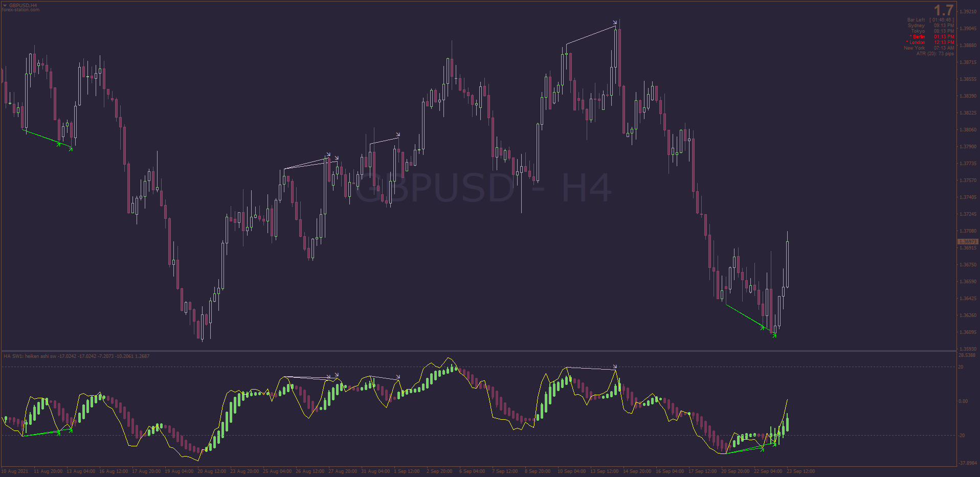Click the -37.8984 indicator scale value
This screenshot has width=980, height=477.
(968, 463)
